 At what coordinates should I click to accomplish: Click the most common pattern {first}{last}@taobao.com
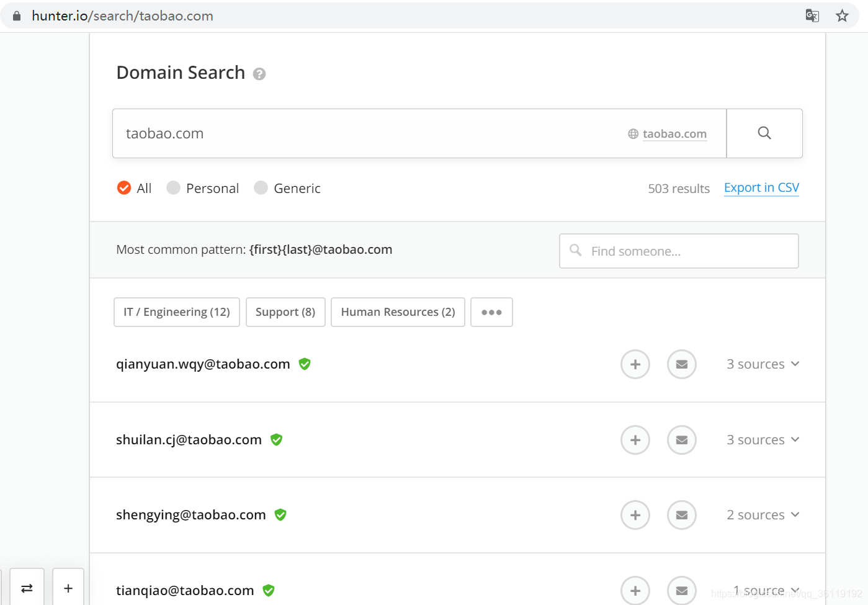tap(321, 249)
